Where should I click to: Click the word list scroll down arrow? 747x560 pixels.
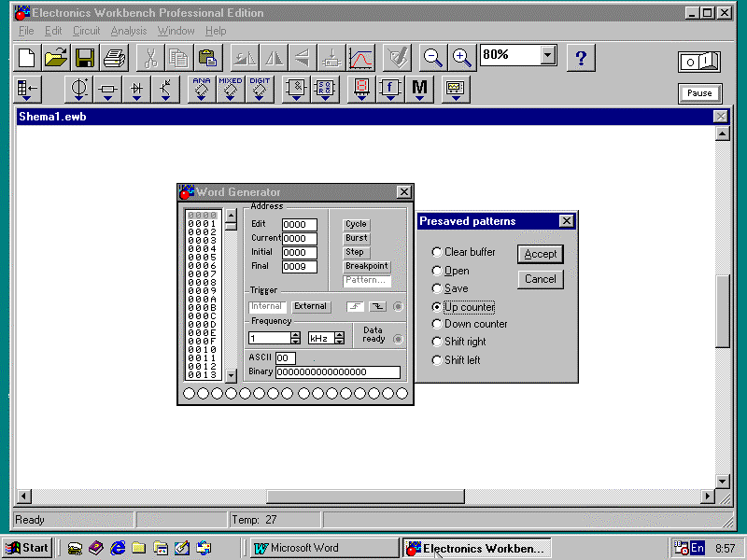click(x=231, y=375)
